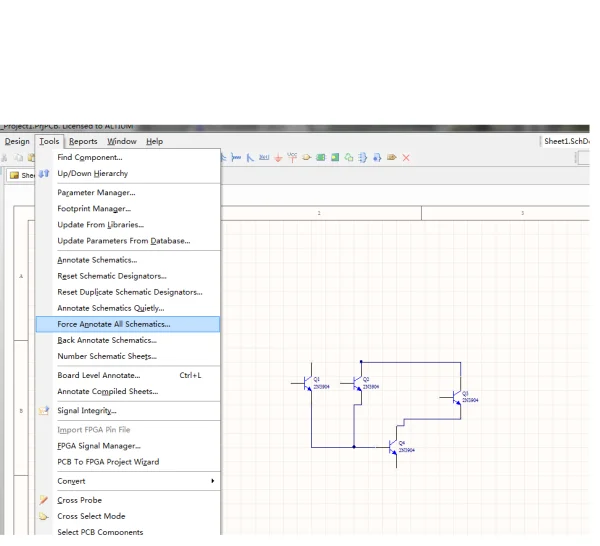Select transistor Q4 on schematic

393,447
